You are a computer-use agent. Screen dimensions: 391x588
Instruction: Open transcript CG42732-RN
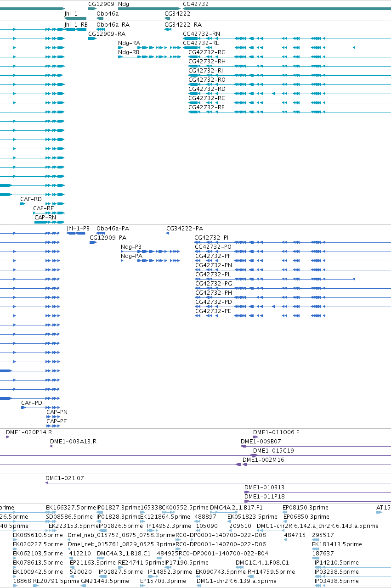[201, 34]
